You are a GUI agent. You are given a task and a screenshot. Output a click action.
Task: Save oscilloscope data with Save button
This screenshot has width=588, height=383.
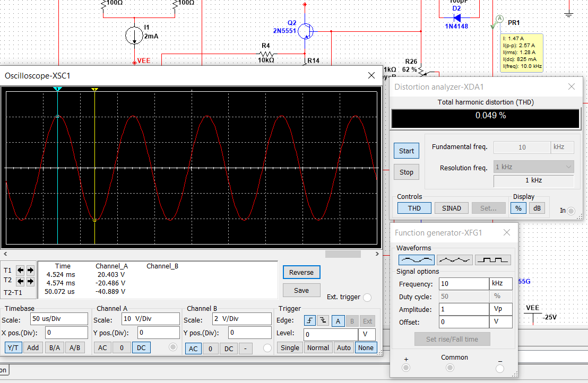coord(301,291)
